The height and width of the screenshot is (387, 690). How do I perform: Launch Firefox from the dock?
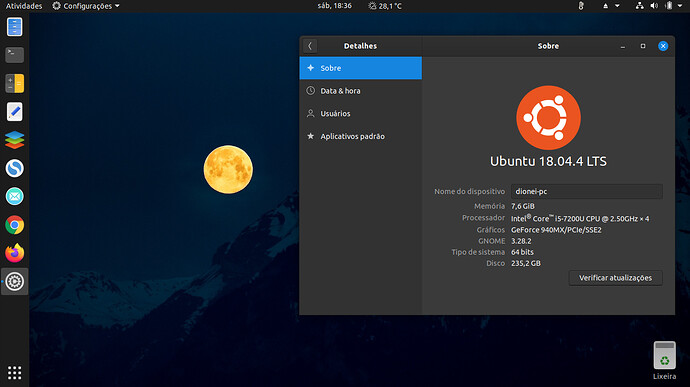[15, 253]
